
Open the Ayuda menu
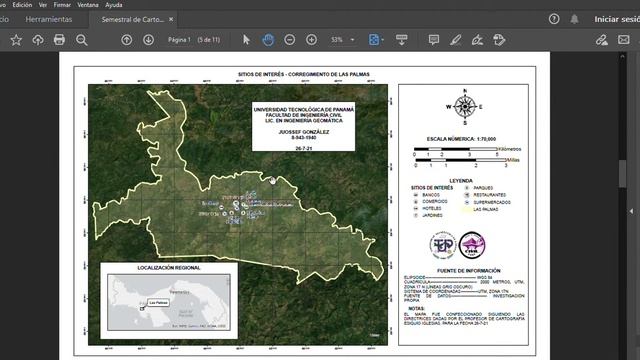coord(114,5)
